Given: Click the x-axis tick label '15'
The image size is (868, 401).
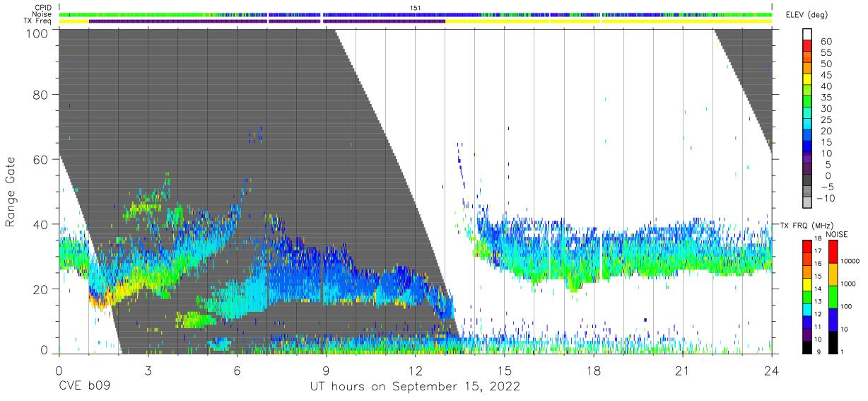Looking at the screenshot, I should [505, 371].
